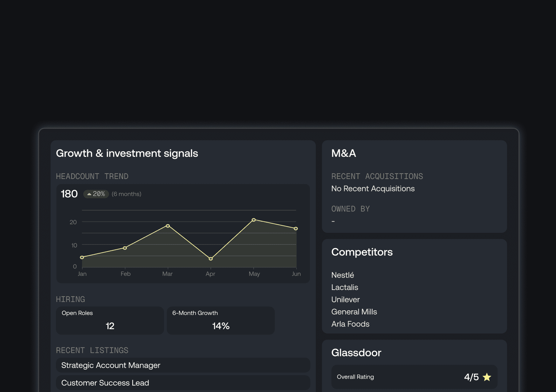Viewport: 556px width, 392px height.
Task: Select the Feb data point on chart
Action: click(125, 248)
